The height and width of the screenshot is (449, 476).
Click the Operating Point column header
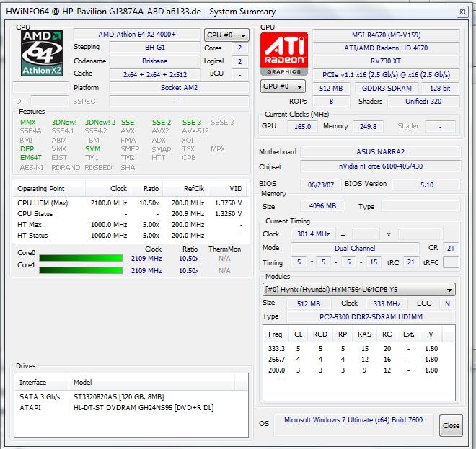(48, 188)
